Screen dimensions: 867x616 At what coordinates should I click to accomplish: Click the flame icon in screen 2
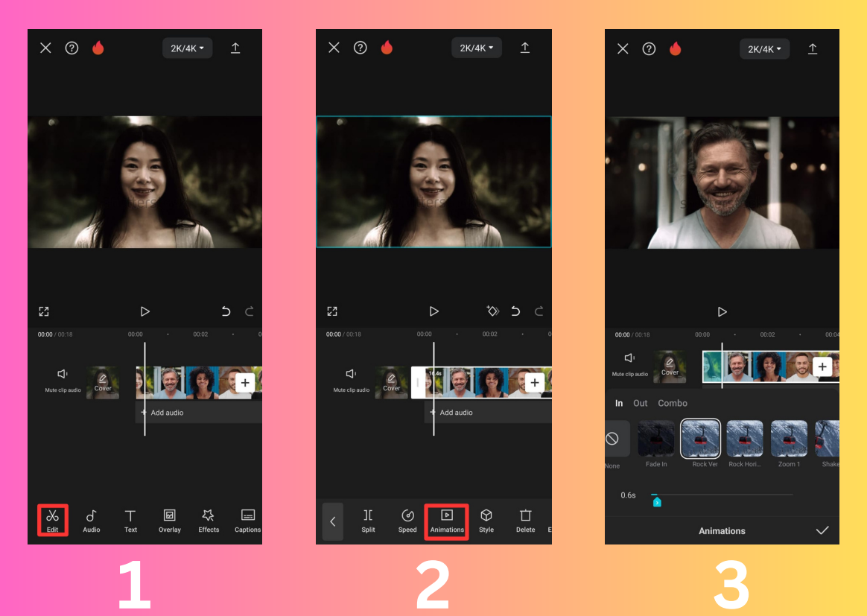[387, 48]
